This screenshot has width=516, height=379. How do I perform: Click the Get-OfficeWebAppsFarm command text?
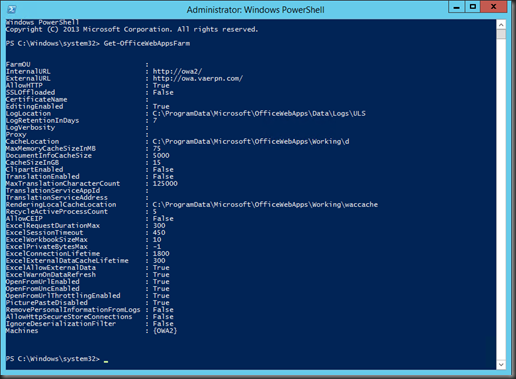[x=147, y=43]
